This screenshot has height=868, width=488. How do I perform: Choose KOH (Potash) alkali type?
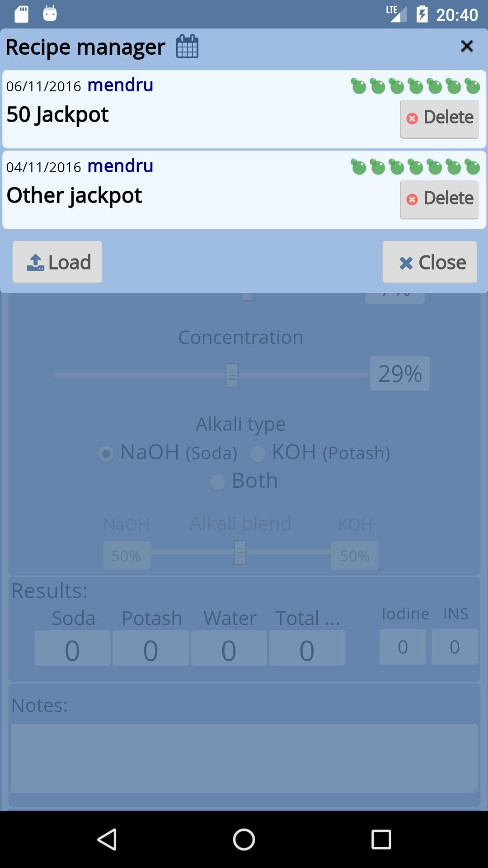pyautogui.click(x=258, y=453)
